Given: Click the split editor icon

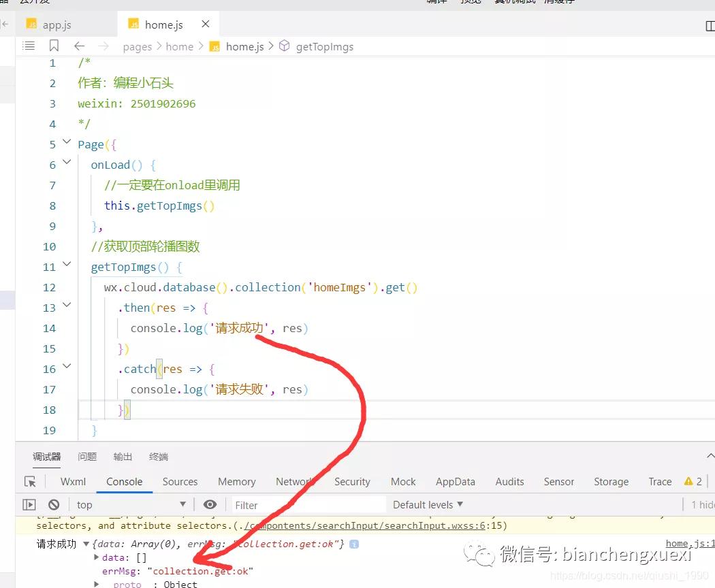Looking at the screenshot, I should tap(710, 25).
